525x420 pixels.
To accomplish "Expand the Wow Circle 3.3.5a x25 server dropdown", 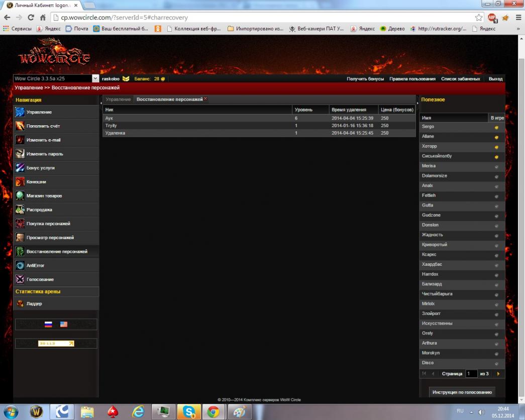I will tap(95, 79).
